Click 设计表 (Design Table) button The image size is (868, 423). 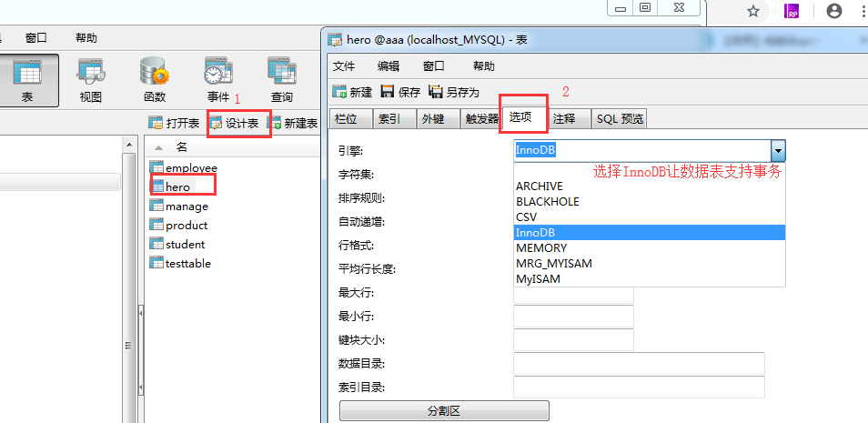pyautogui.click(x=234, y=124)
